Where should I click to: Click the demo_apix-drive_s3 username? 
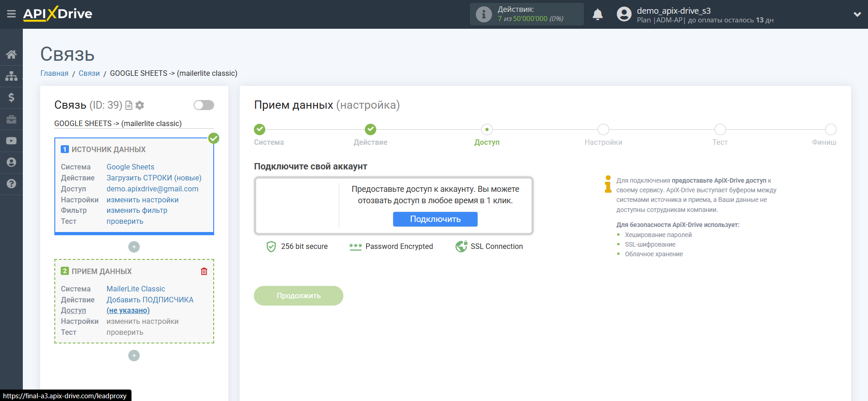click(x=673, y=11)
